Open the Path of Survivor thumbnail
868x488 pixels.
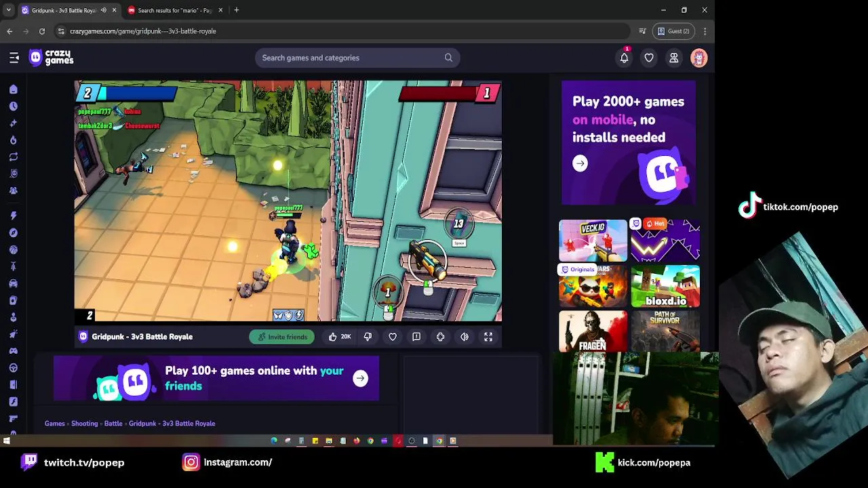click(665, 331)
